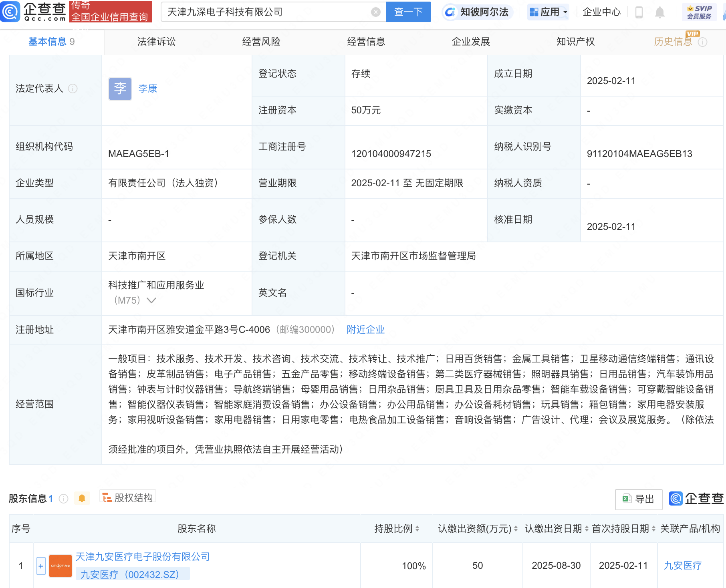Switch to 法律诉讼 tab
Image resolution: width=726 pixels, height=588 pixels.
tap(156, 42)
